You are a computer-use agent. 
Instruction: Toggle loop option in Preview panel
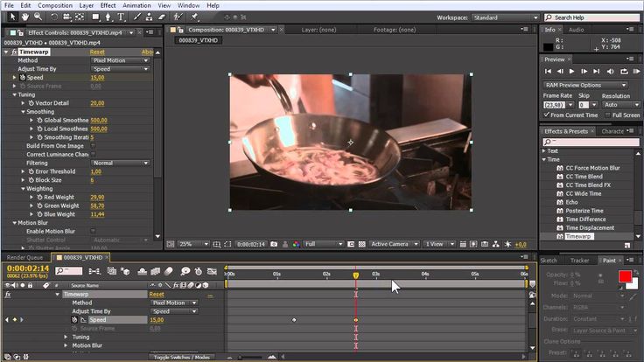pyautogui.click(x=624, y=72)
